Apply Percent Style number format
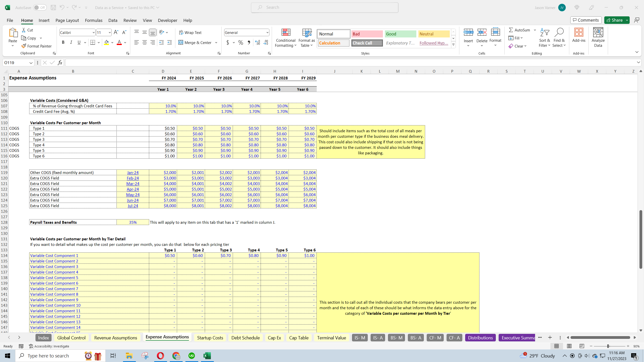644x362 pixels. point(240,42)
